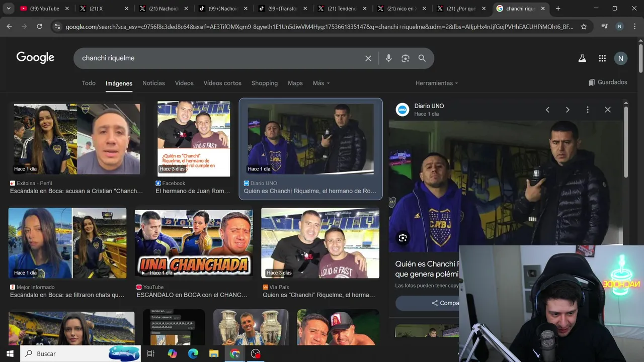Switch to the YouTube browser tab

44,9
